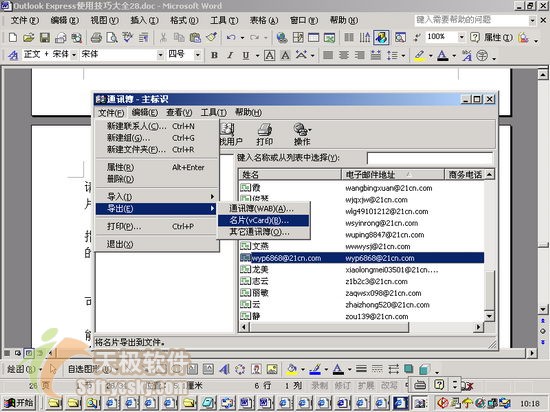Open the Undo history dropdown arrow
This screenshot has width=550, height=412.
click(242, 38)
